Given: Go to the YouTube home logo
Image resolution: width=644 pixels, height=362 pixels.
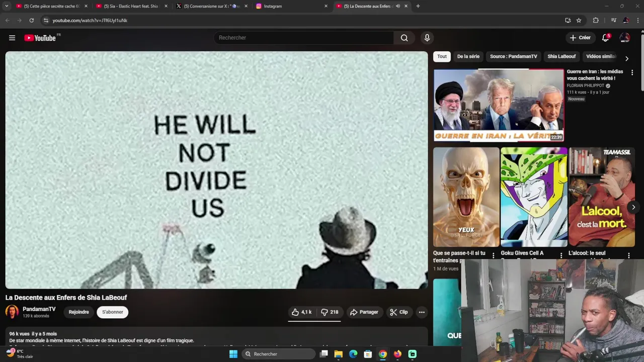Looking at the screenshot, I should (x=40, y=38).
